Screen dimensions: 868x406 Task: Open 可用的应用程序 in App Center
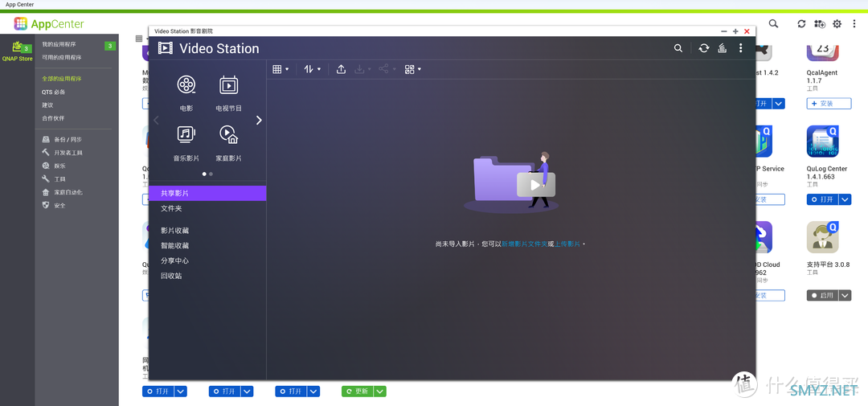coord(61,58)
